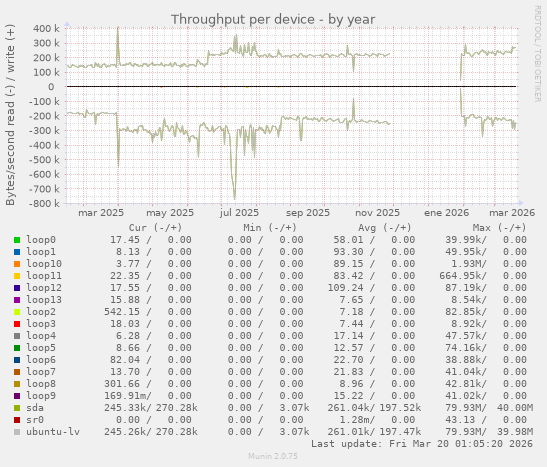Select the loop1 legend label
This screenshot has height=467, width=547.
41,252
